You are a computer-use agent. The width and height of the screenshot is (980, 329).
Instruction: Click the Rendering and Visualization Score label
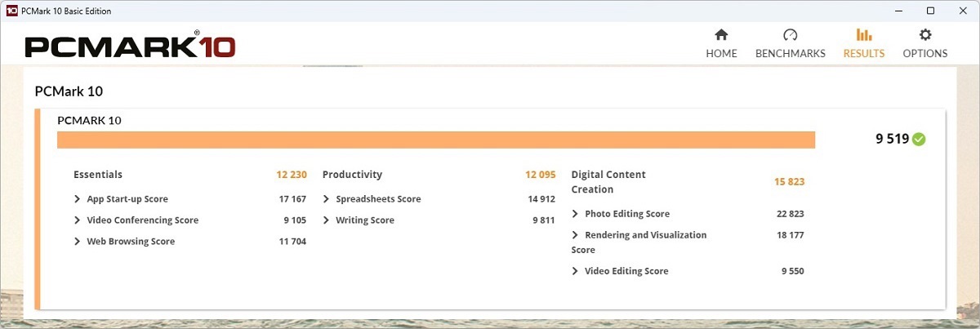coord(639,242)
